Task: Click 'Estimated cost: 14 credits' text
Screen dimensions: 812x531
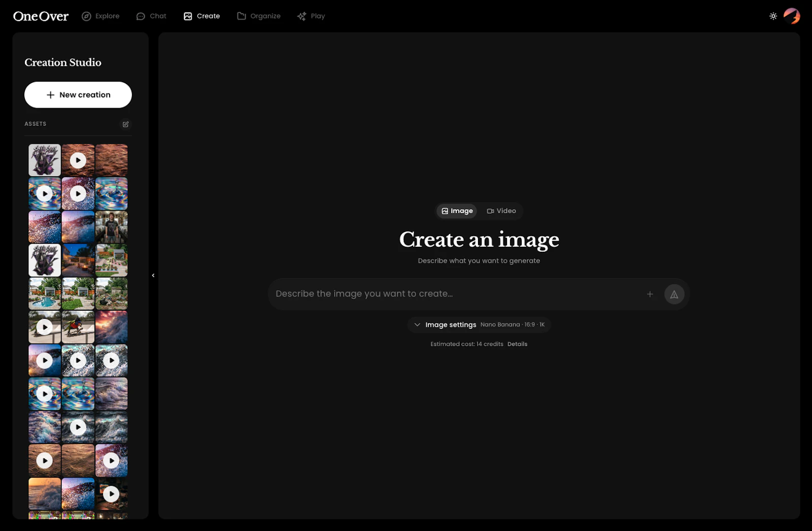Action: pyautogui.click(x=467, y=344)
